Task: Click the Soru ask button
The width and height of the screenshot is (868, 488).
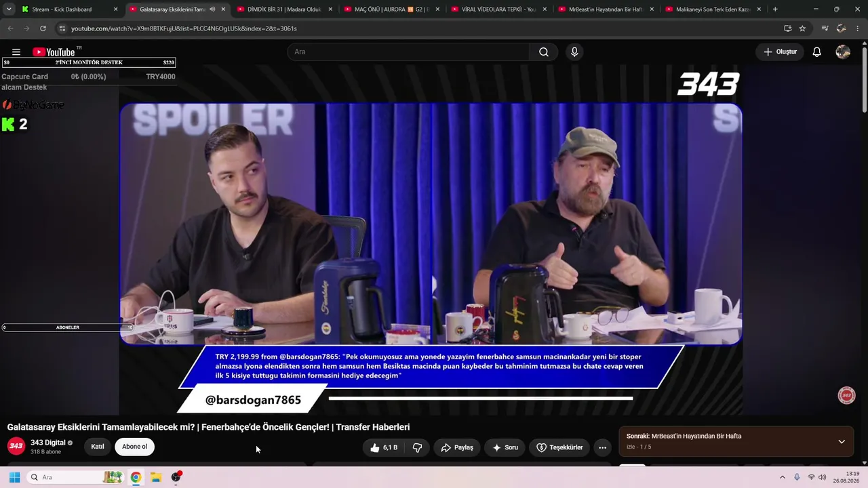Action: [505, 447]
